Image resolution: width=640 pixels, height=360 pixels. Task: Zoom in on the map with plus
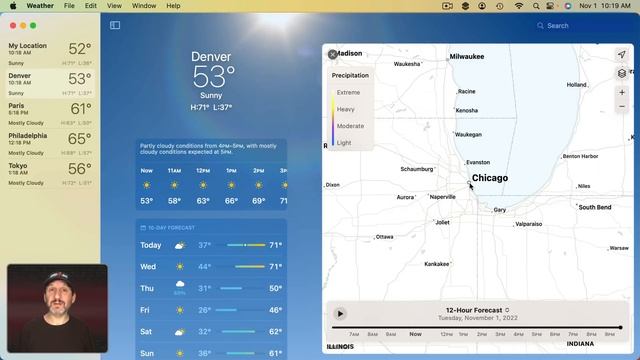click(x=622, y=93)
